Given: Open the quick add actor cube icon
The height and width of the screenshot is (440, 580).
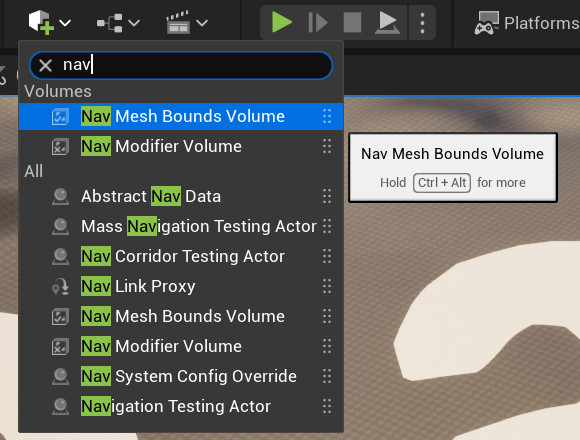Looking at the screenshot, I should pyautogui.click(x=41, y=23).
